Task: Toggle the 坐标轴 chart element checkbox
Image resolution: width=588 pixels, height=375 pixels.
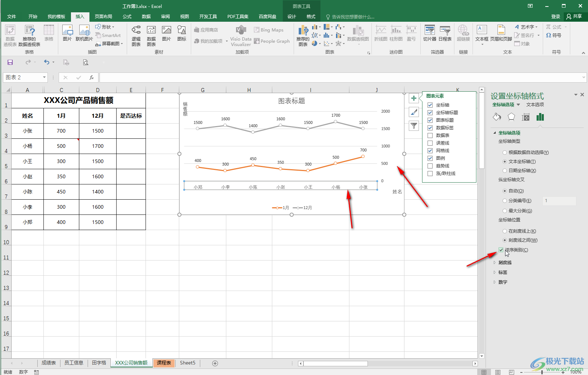Action: [x=430, y=105]
